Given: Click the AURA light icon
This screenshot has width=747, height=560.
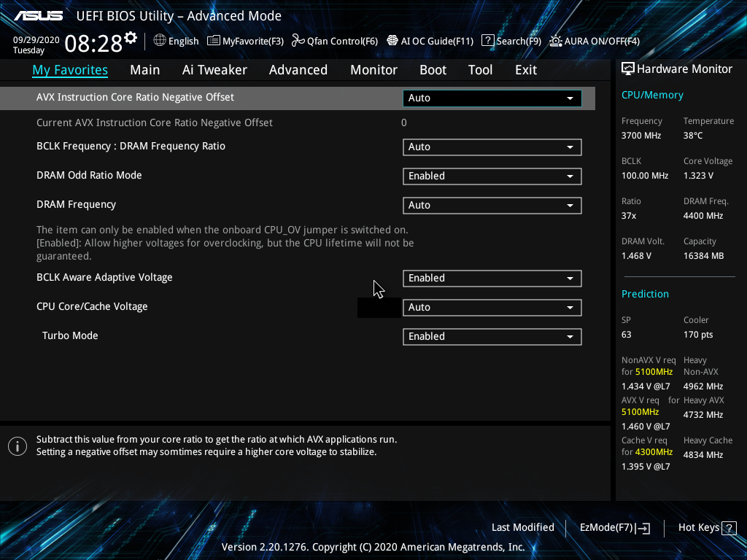Looking at the screenshot, I should 555,41.
